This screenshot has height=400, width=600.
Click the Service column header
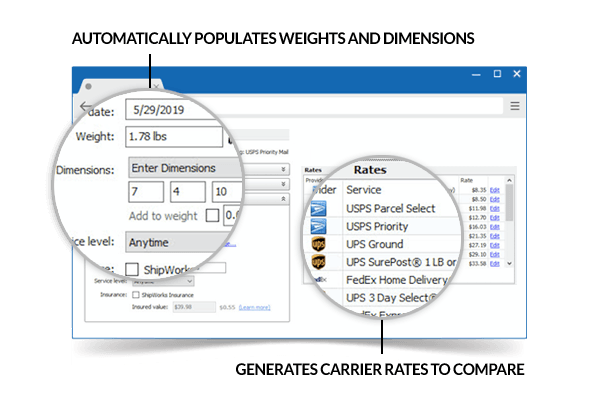(364, 190)
